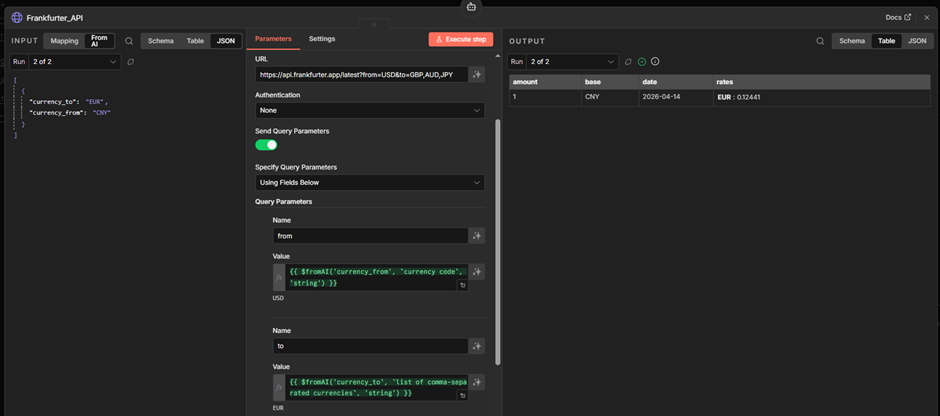The image size is (940, 416).
Task: Click the currency_to value expression editor
Action: pos(376,387)
